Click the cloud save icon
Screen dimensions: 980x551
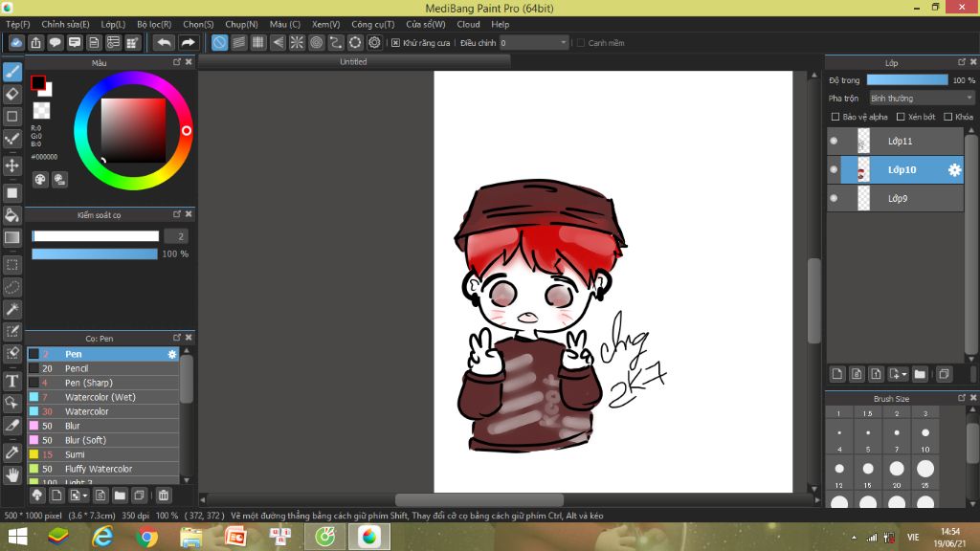[x=16, y=42]
